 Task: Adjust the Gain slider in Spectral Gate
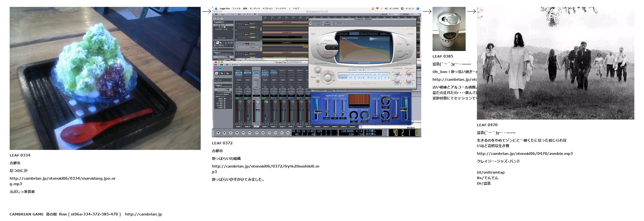404,109
